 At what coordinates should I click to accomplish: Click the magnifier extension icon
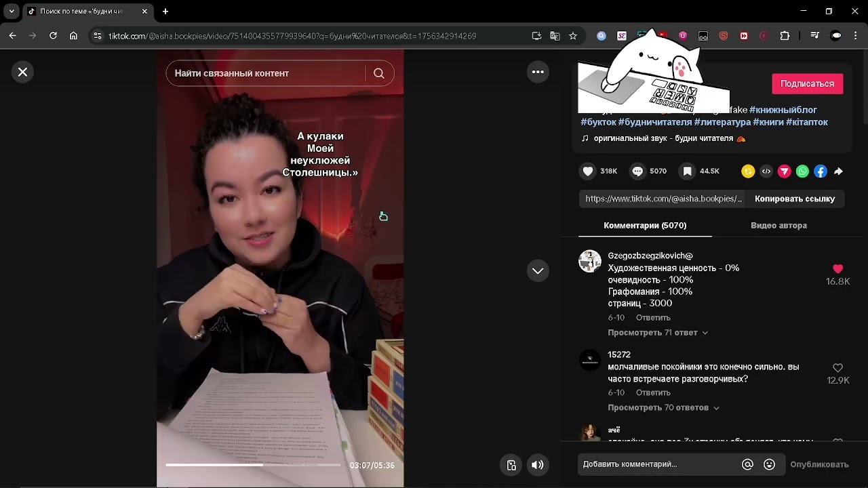pos(601,36)
